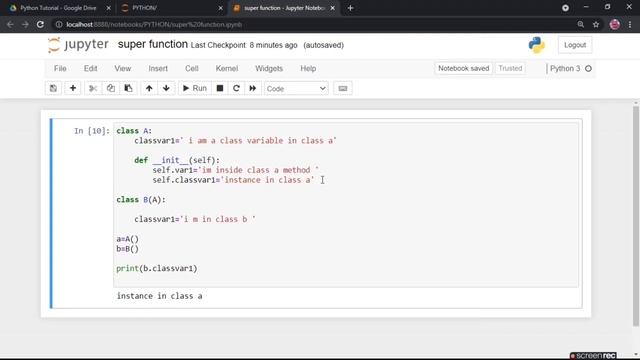Click the class B(A): line

tap(141, 200)
